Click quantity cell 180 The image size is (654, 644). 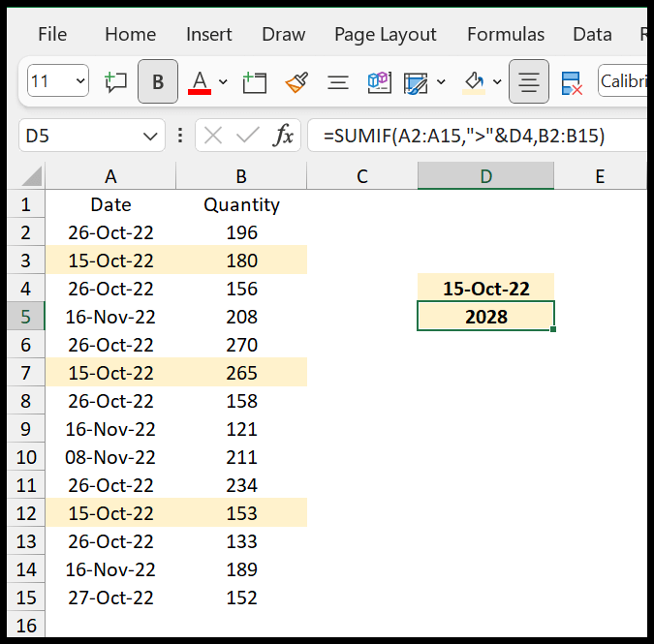[241, 261]
